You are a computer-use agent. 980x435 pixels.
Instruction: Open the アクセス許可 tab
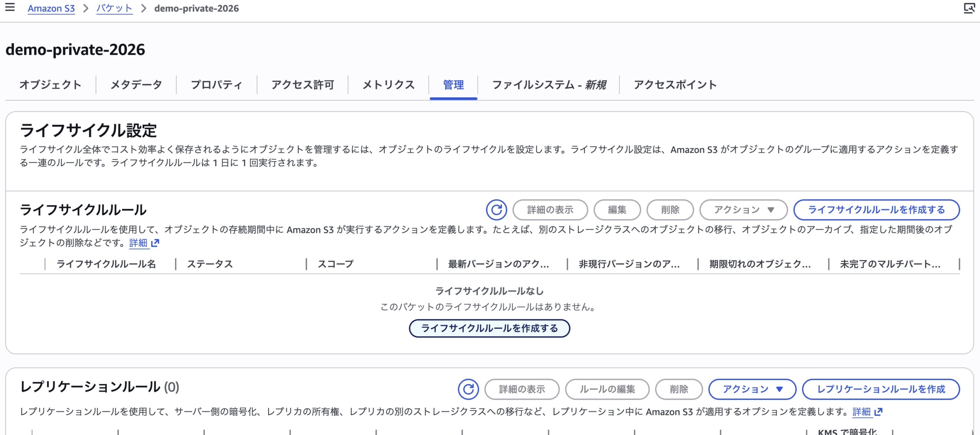point(302,85)
